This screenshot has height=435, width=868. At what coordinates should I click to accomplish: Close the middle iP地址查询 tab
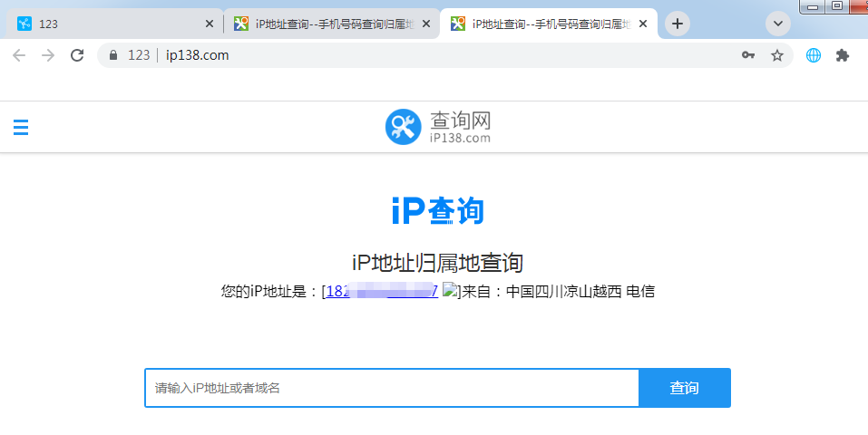(425, 24)
